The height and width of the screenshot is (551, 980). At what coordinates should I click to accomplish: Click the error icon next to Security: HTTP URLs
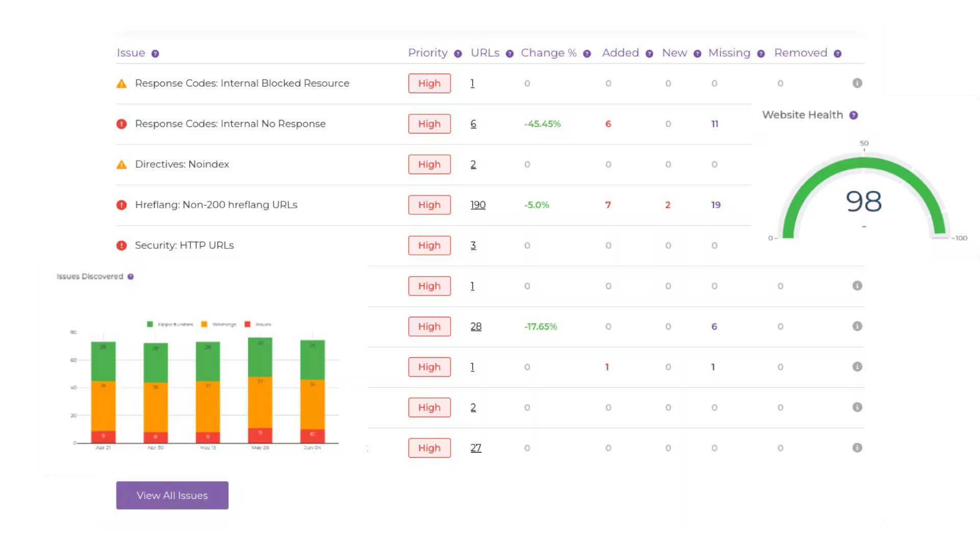121,245
